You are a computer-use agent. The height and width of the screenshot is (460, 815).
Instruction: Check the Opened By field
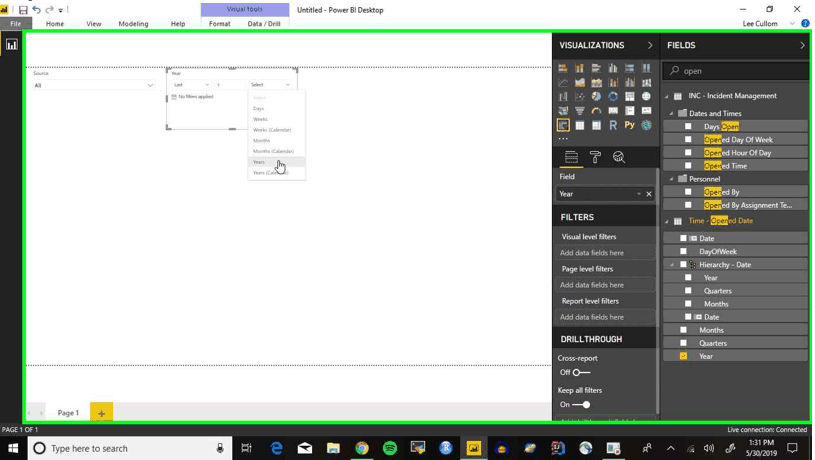(688, 192)
